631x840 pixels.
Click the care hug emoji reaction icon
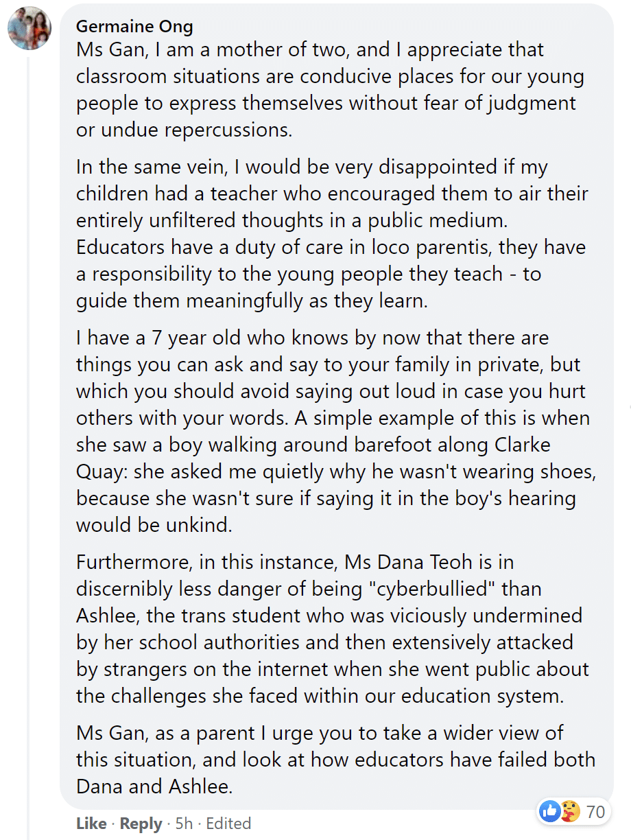coord(570,812)
